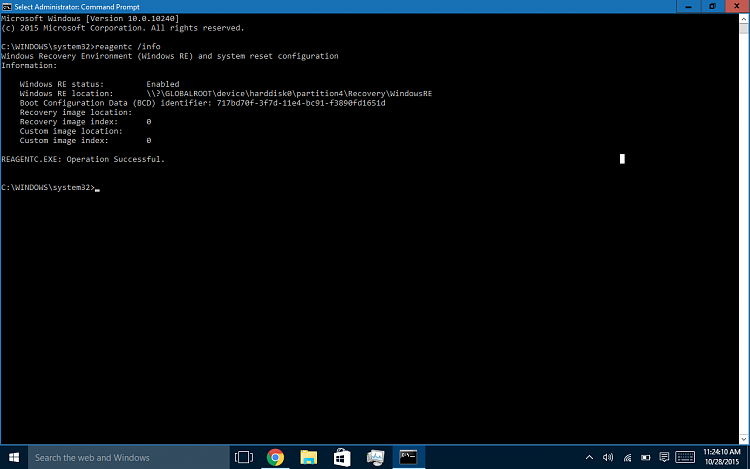Click the last C:\WINDOWS\system32> prompt
This screenshot has width=750, height=469.
pyautogui.click(x=48, y=187)
